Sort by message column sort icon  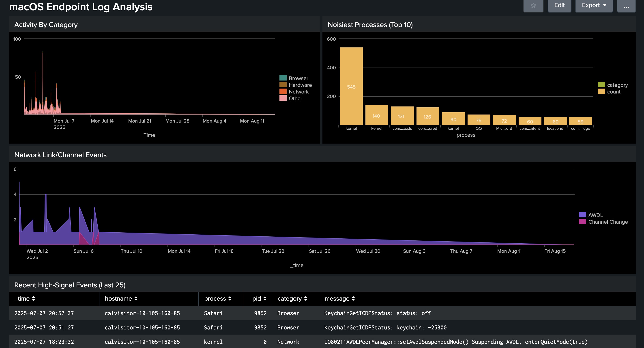(353, 299)
